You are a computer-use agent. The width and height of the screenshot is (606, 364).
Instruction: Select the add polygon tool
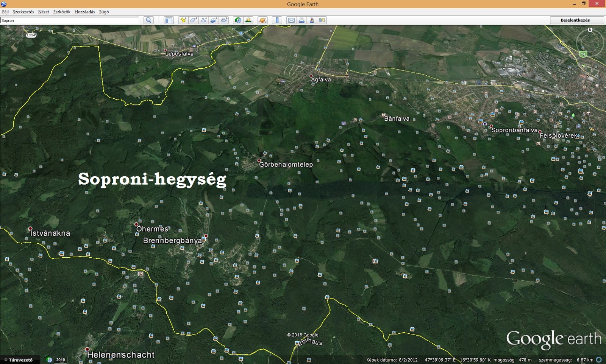pyautogui.click(x=194, y=20)
